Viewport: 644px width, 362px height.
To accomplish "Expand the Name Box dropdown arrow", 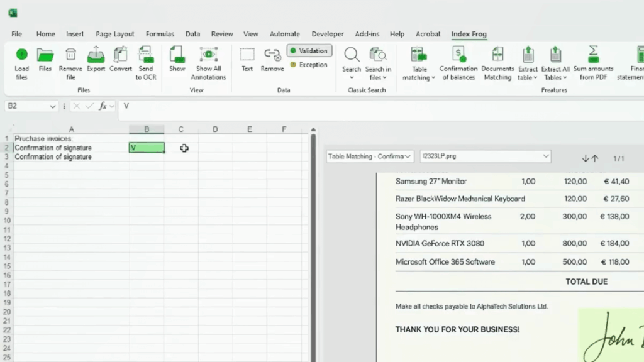I will pos(53,107).
